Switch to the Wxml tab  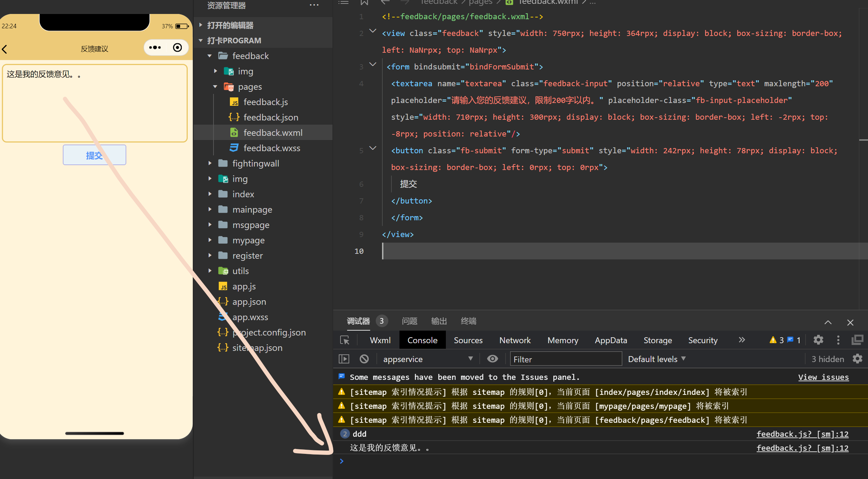[380, 340]
